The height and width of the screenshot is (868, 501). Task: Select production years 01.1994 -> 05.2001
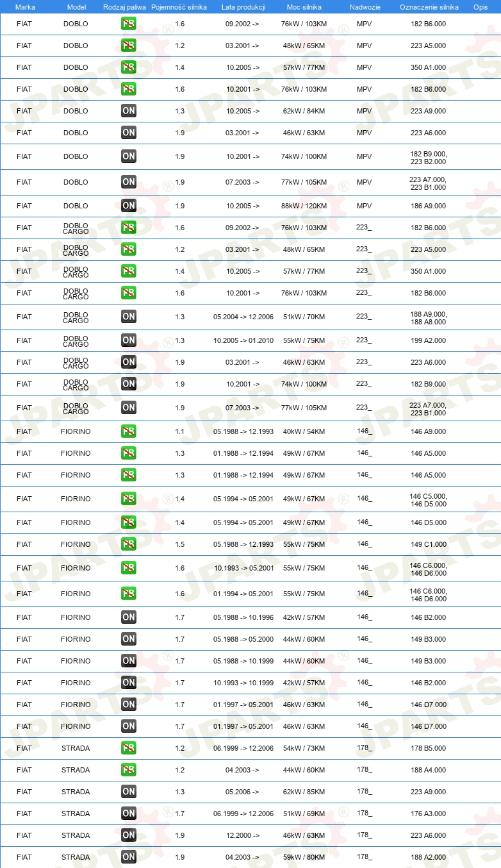point(243,594)
